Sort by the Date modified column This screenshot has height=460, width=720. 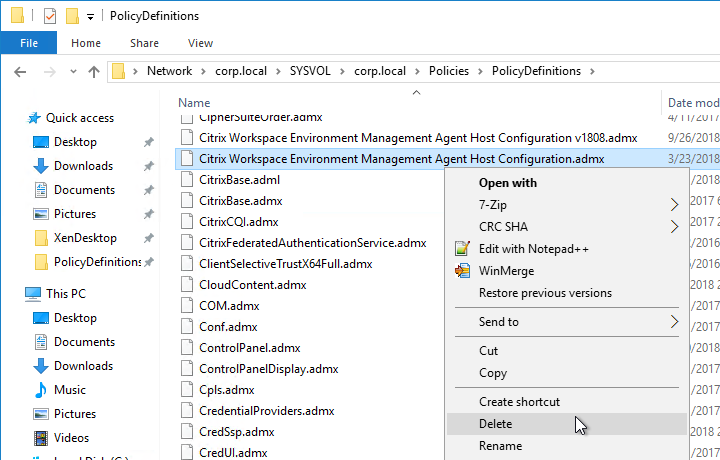click(x=693, y=103)
